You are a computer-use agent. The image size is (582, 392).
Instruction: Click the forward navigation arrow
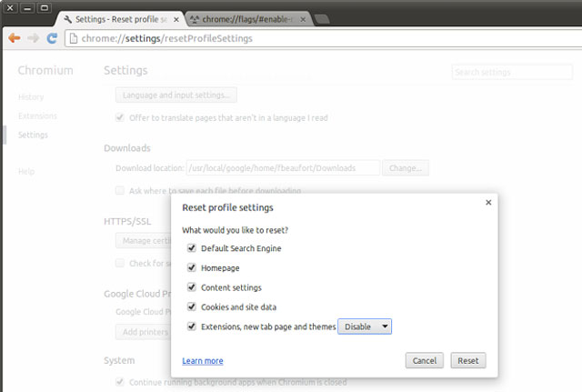coord(33,38)
